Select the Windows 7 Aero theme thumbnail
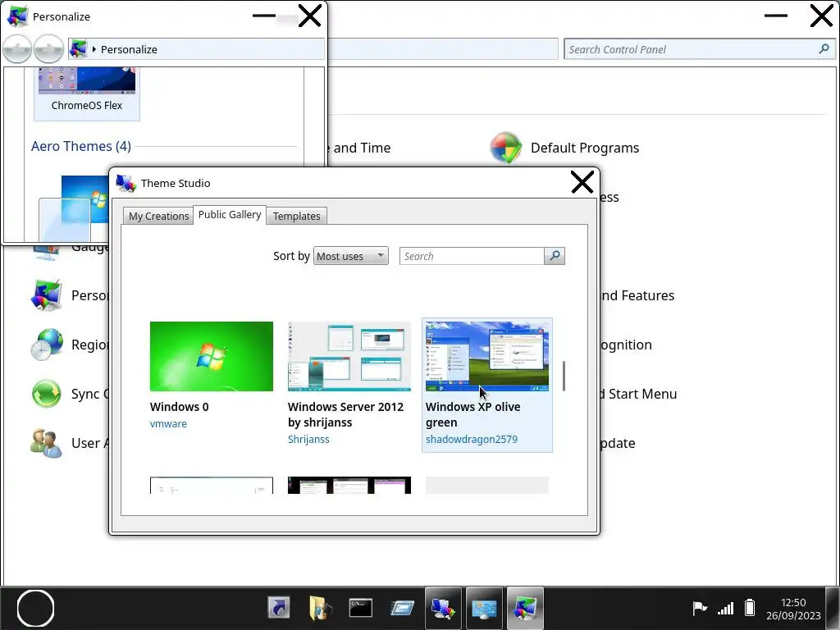The height and width of the screenshot is (630, 840). coord(85,199)
